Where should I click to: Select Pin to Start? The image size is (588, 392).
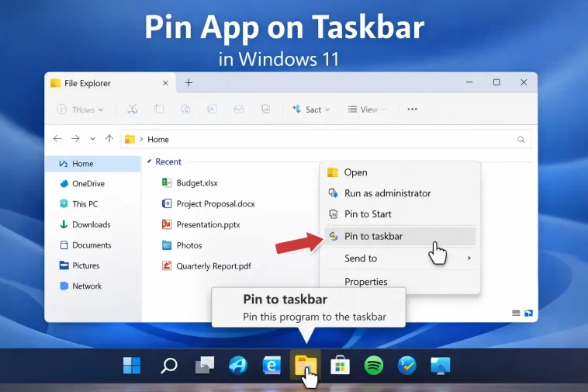(400, 213)
